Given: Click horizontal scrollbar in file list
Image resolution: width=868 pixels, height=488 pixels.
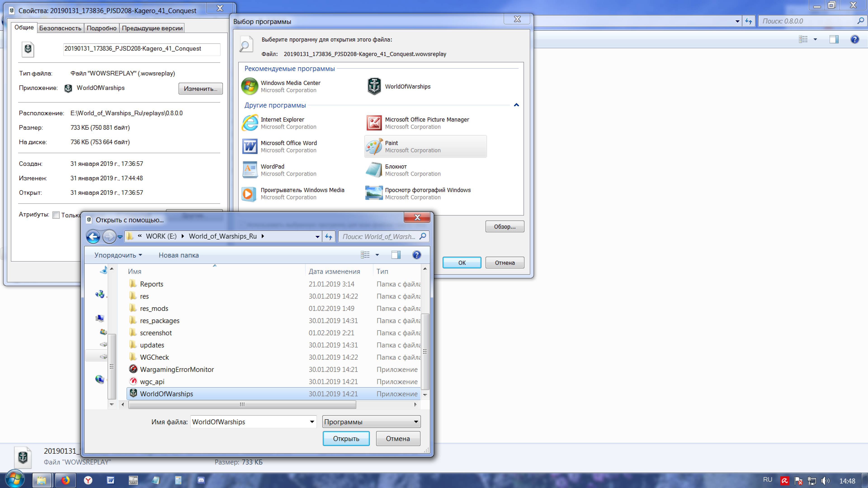Looking at the screenshot, I should (242, 404).
